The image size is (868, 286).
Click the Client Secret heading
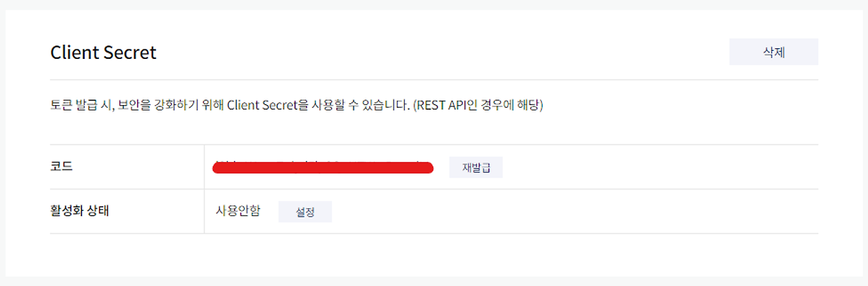[103, 52]
